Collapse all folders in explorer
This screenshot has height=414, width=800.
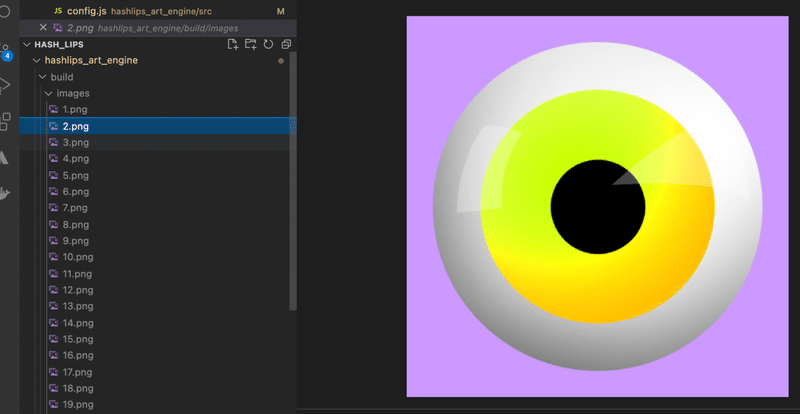pos(286,44)
